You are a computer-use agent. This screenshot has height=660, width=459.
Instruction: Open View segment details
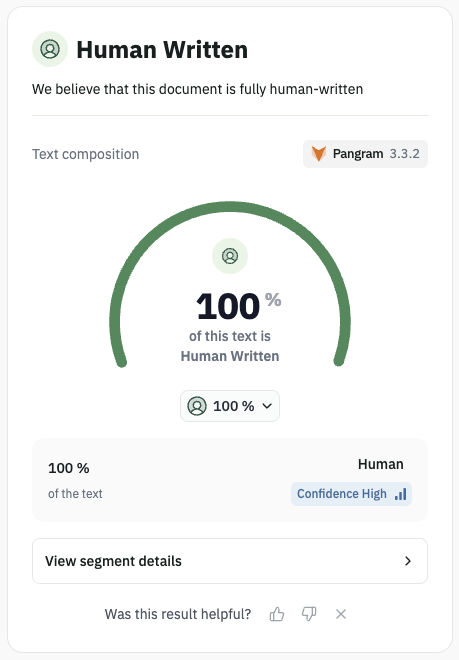pyautogui.click(x=230, y=561)
